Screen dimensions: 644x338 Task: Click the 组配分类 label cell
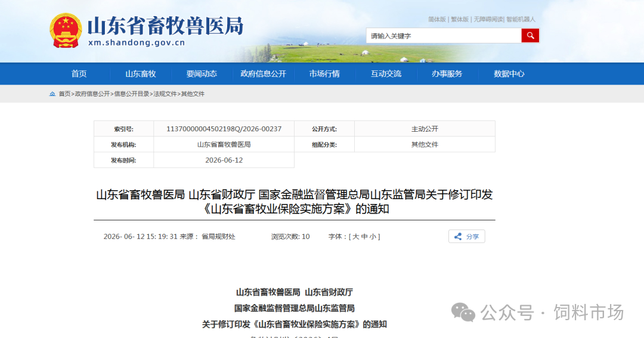(324, 145)
